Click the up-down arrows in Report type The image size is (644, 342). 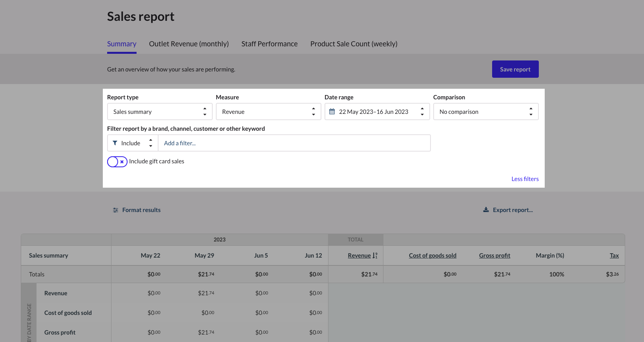click(204, 112)
